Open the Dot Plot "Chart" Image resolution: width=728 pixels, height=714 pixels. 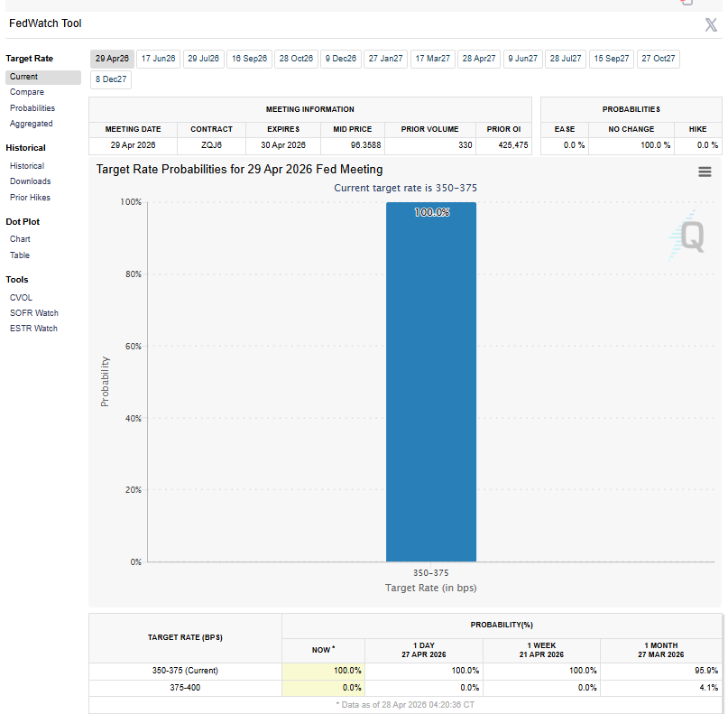tap(20, 238)
